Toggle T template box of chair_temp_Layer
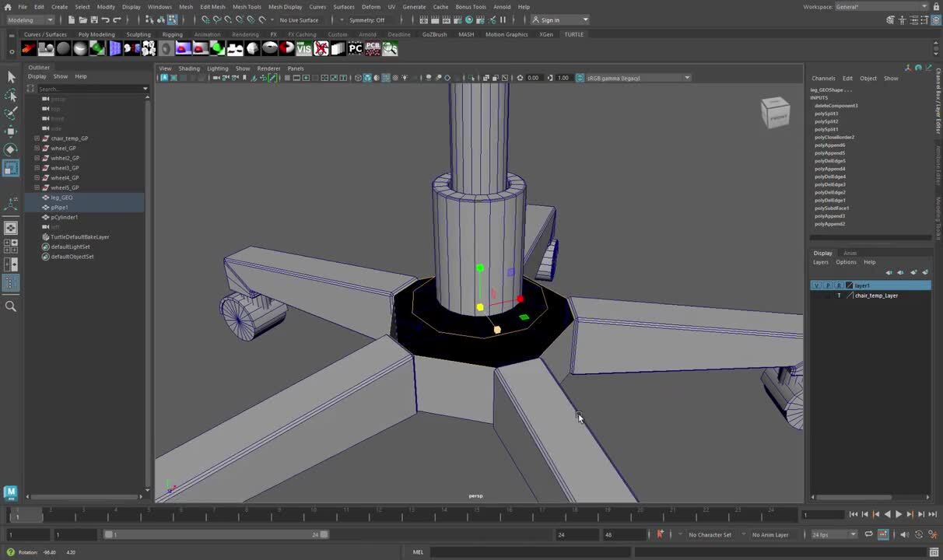Viewport: 943px width, 560px height. [x=839, y=296]
